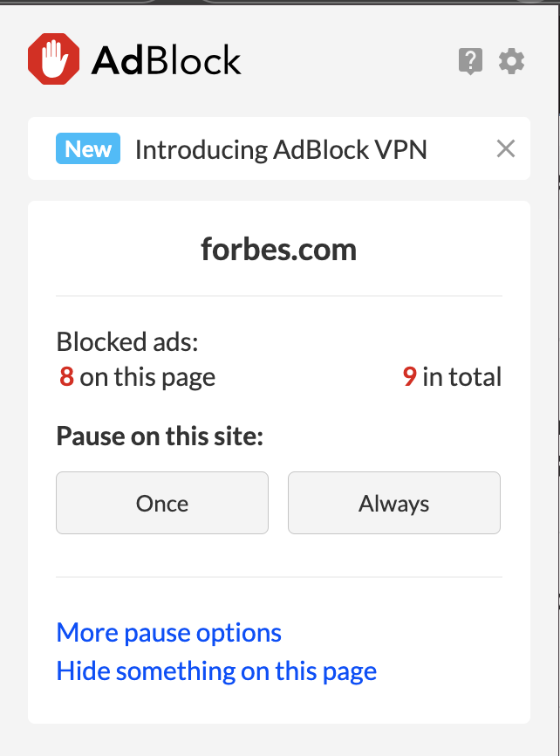Viewport: 560px width, 756px height.
Task: Click the AdBlock wordmark text
Action: click(167, 61)
